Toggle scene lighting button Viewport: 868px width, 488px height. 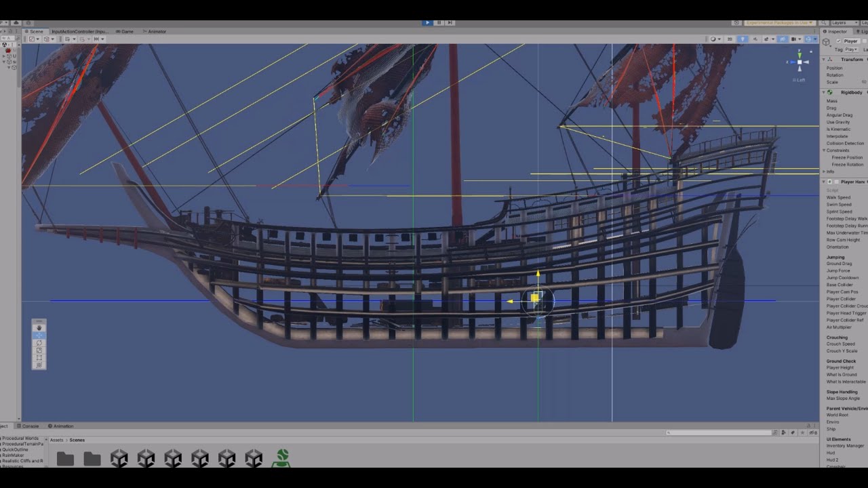(x=743, y=39)
